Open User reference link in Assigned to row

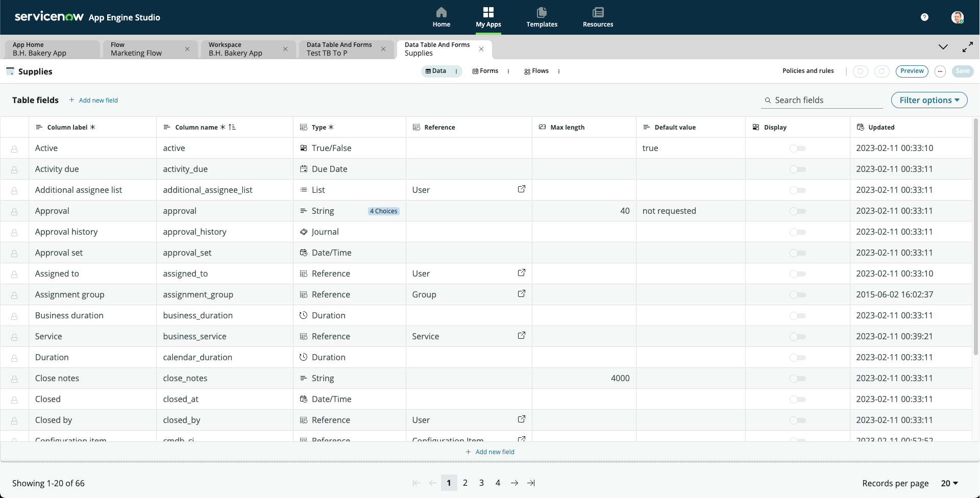(x=521, y=273)
